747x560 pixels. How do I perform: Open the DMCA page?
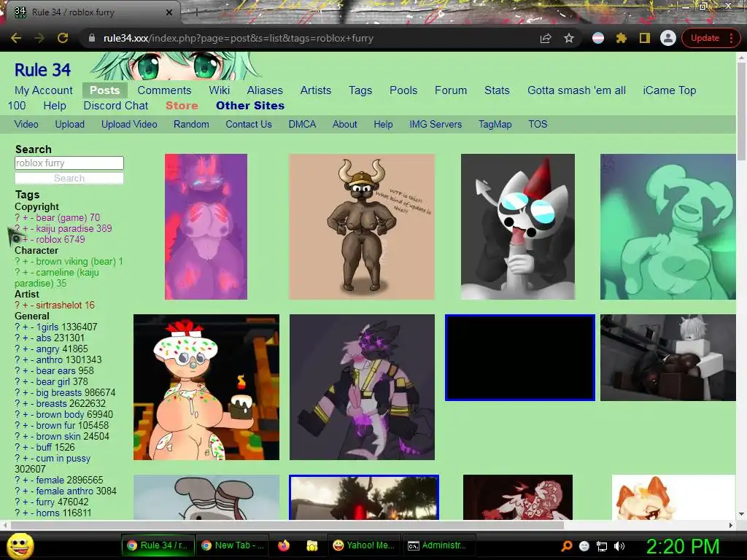tap(302, 124)
